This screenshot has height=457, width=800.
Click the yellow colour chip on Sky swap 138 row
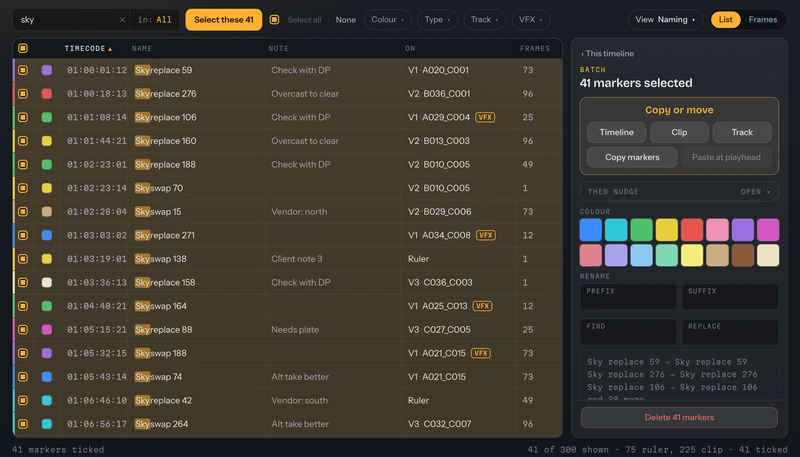click(46, 259)
